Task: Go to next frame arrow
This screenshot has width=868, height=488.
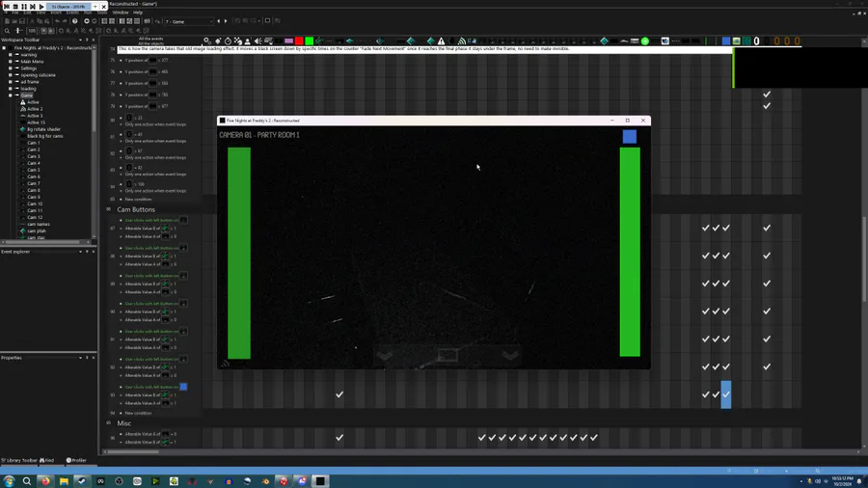Action: [x=226, y=21]
